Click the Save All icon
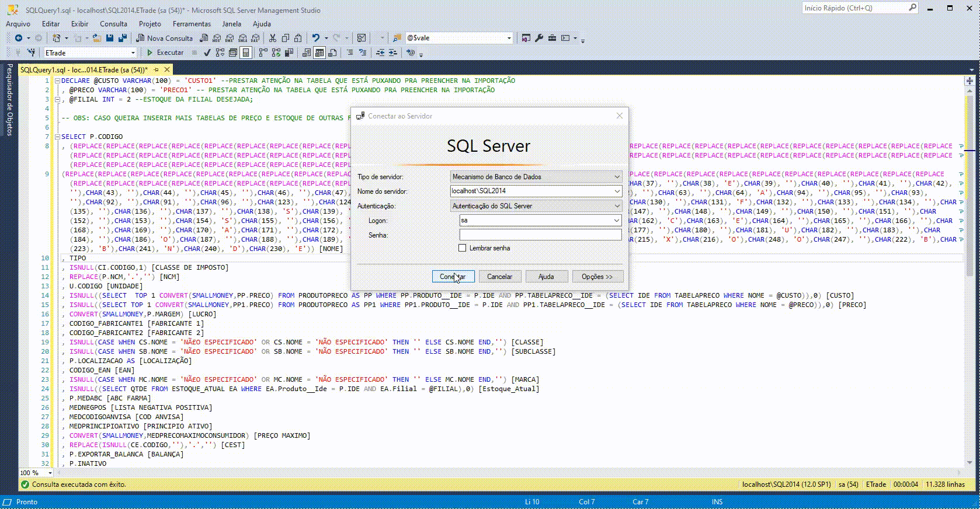Image resolution: width=980 pixels, height=509 pixels. [123, 38]
